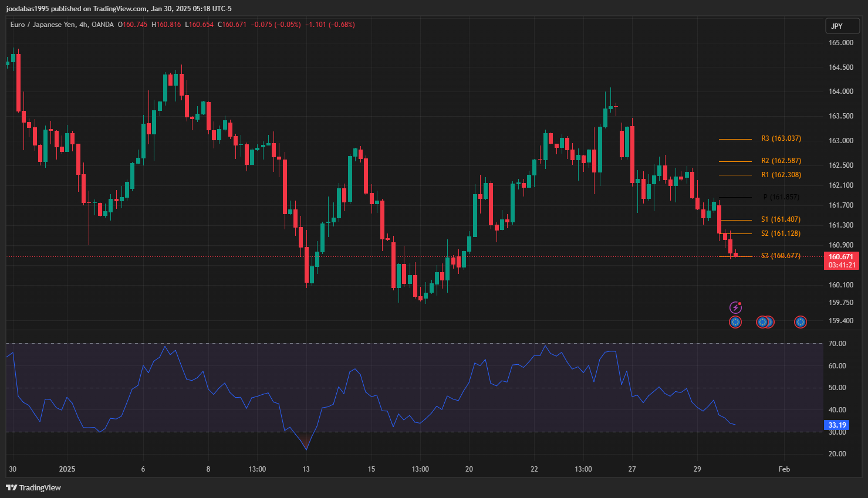Open the EU economic event icon nearest Feb
This screenshot has height=498, width=868.
click(x=801, y=321)
